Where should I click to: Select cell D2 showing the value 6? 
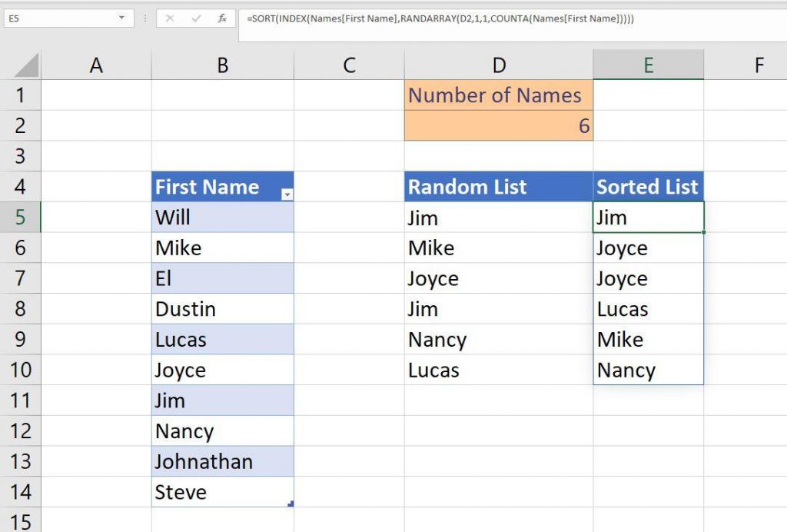point(498,125)
